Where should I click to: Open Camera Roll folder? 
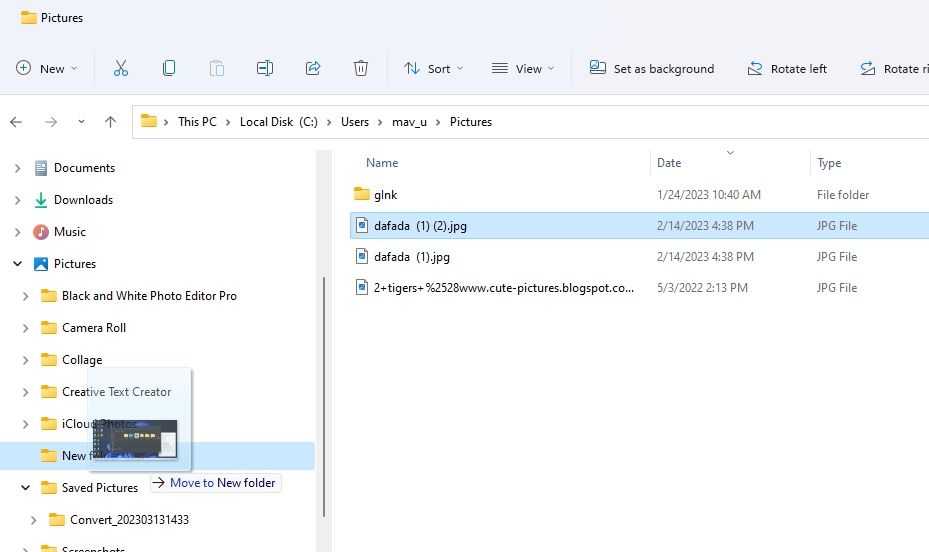pyautogui.click(x=94, y=328)
